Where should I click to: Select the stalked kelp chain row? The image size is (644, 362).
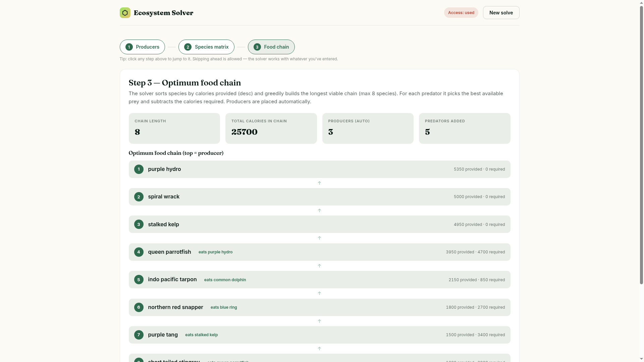(x=319, y=224)
